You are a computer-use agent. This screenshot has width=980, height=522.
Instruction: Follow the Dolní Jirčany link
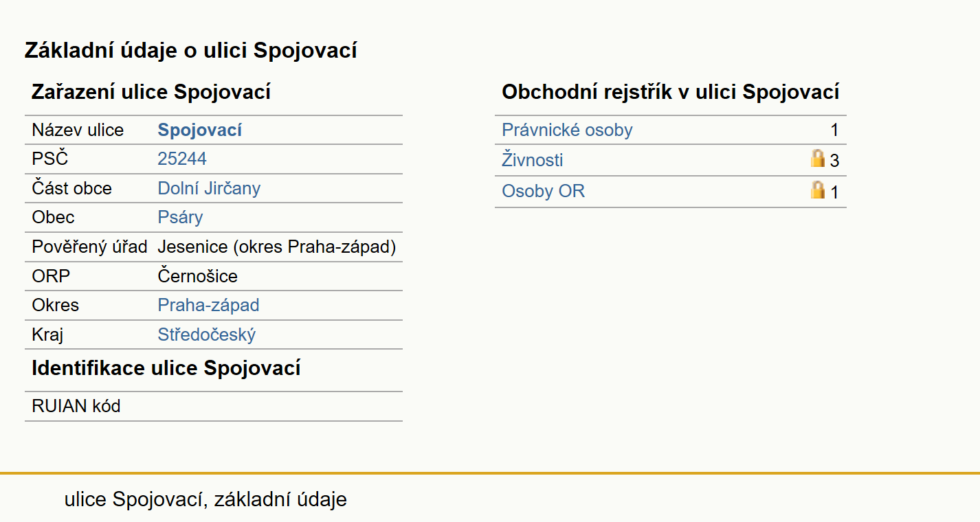[209, 188]
